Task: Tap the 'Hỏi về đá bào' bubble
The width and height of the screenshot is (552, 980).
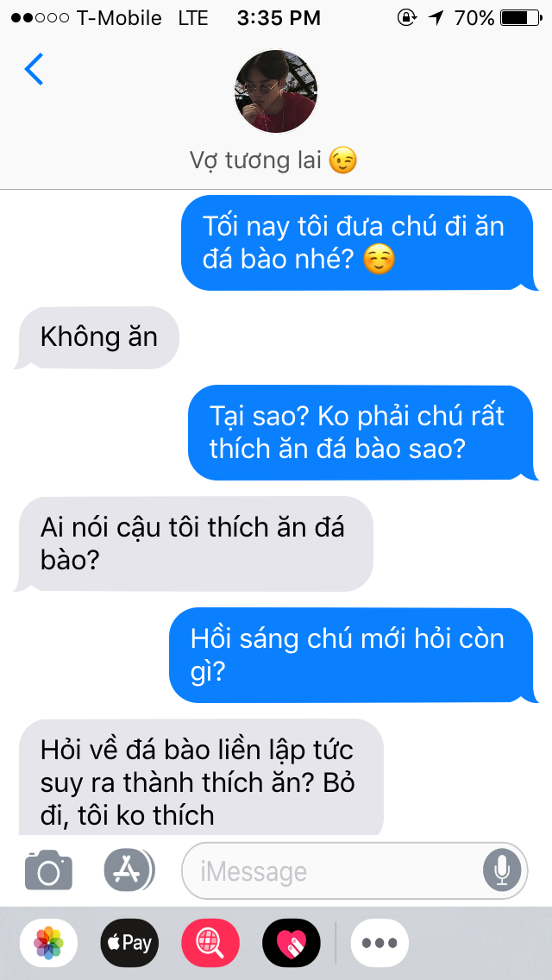Action: click(x=200, y=777)
